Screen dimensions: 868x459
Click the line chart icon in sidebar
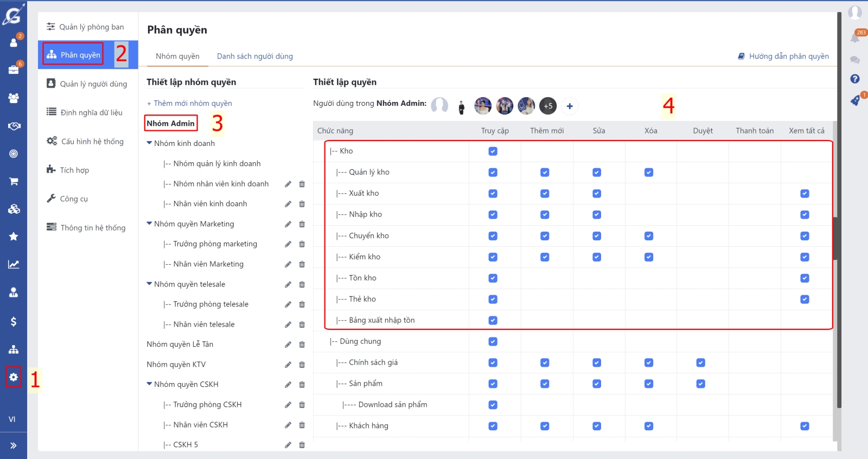coord(14,265)
